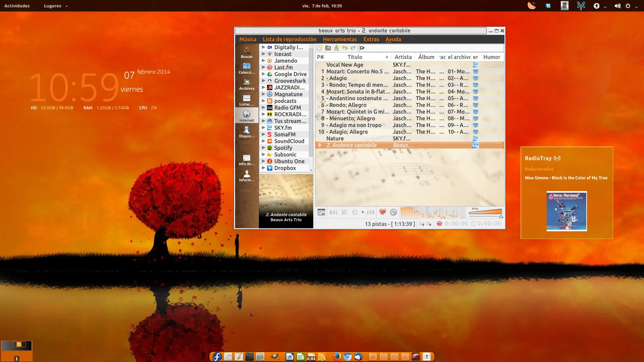Viewport: 644px width, 362px height.
Task: Click the Love (heart) track button
Action: click(x=382, y=212)
